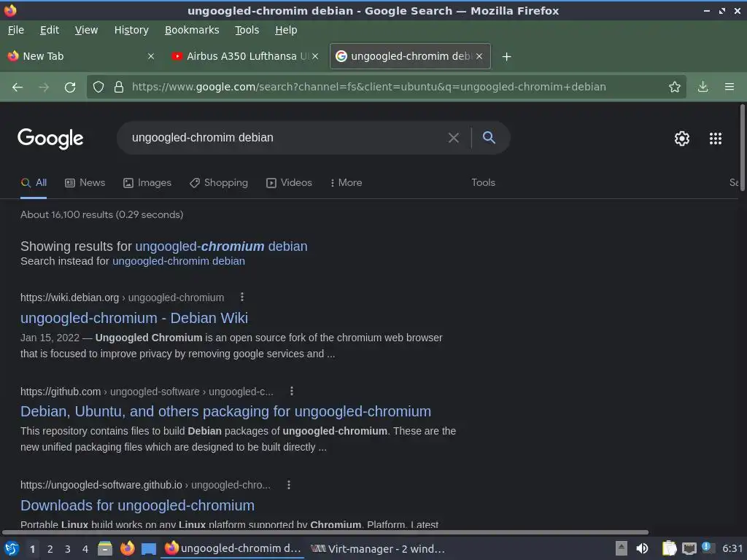Viewport: 747px width, 560px height.
Task: Open ungoogled-chromium - Debian Wiki result
Action: tap(134, 318)
